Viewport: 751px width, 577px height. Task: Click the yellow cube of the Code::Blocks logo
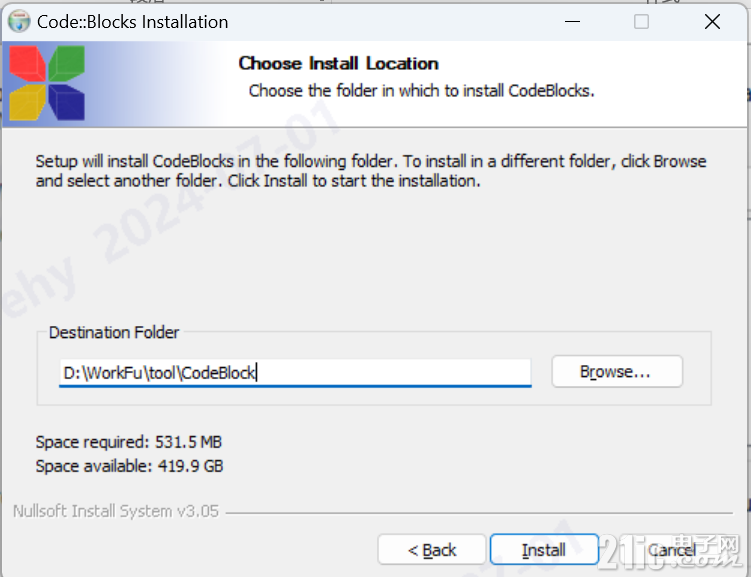pyautogui.click(x=27, y=102)
